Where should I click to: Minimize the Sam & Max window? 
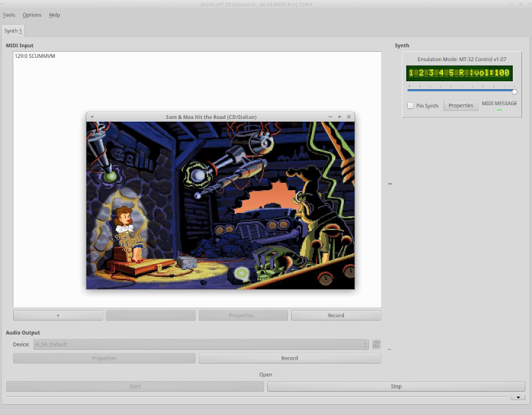pyautogui.click(x=330, y=117)
